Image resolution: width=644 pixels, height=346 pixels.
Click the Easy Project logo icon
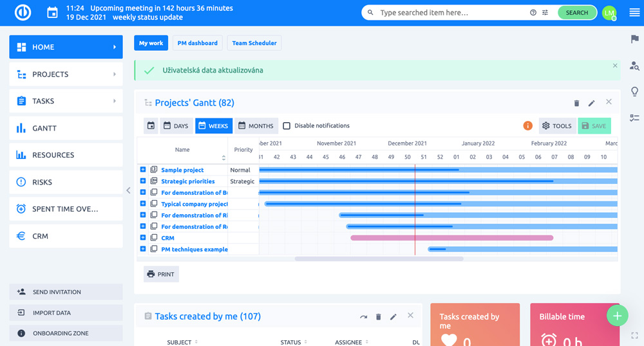point(23,13)
